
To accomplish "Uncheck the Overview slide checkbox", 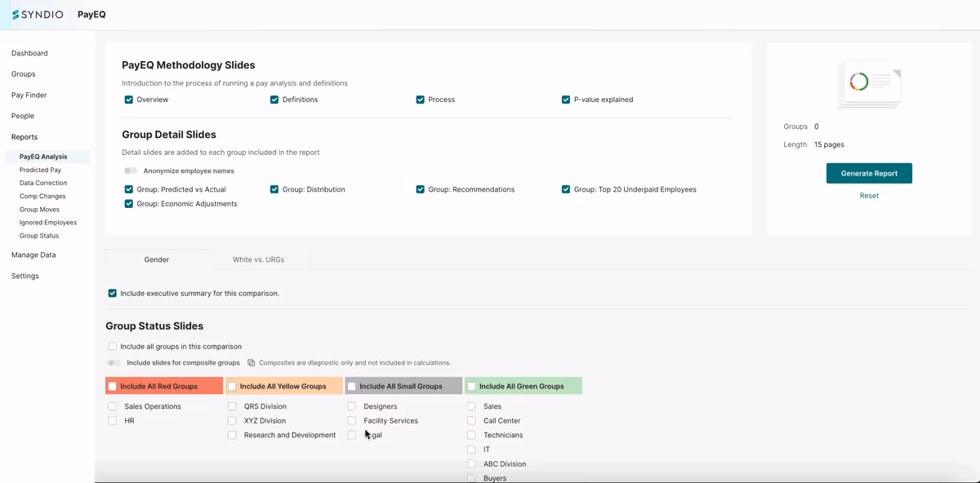I will [129, 100].
